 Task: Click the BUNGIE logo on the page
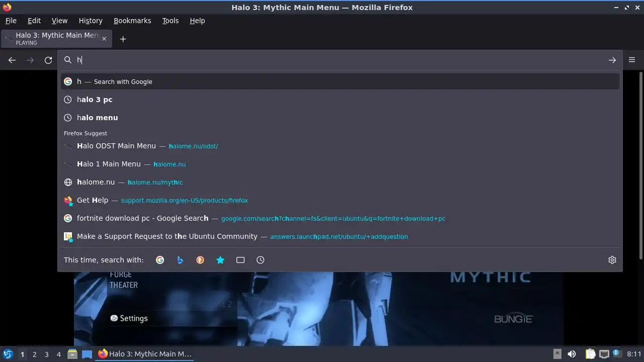click(513, 319)
